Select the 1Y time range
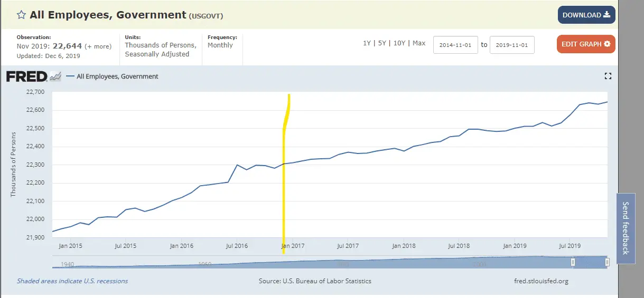Image resolution: width=644 pixels, height=298 pixels. tap(367, 43)
